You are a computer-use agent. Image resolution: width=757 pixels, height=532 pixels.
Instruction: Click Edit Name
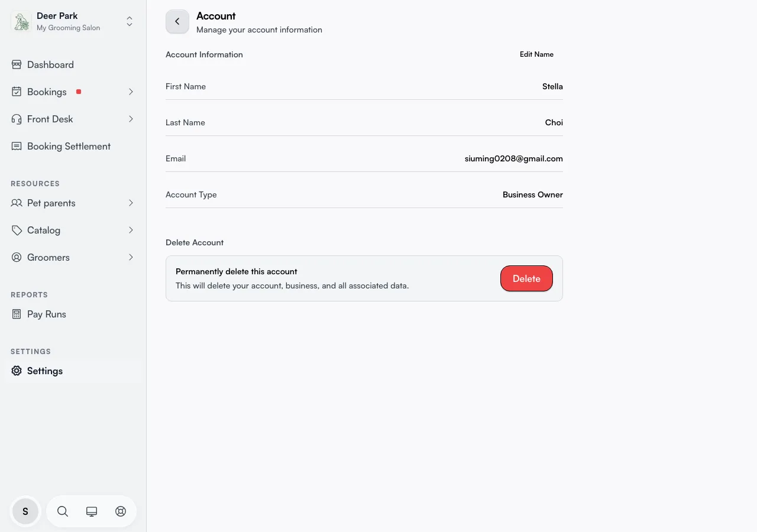pyautogui.click(x=536, y=54)
